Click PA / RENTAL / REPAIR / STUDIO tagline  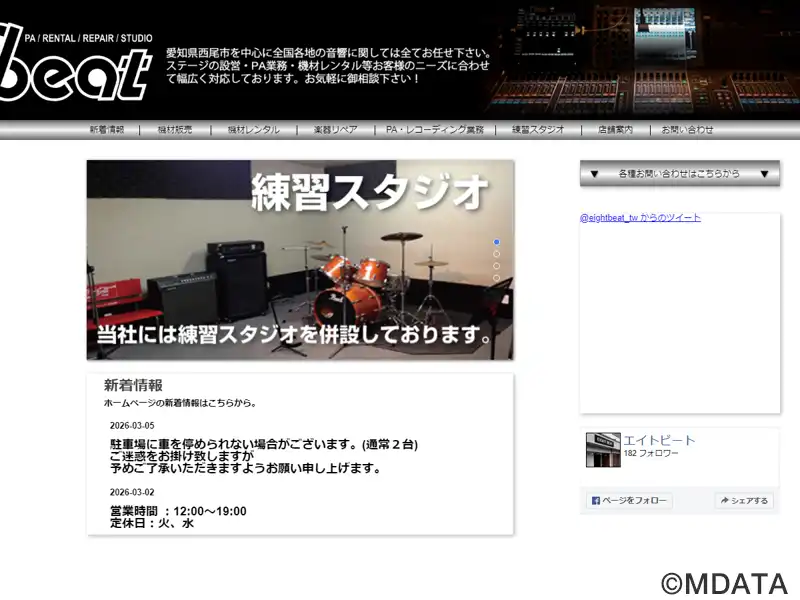tap(88, 38)
